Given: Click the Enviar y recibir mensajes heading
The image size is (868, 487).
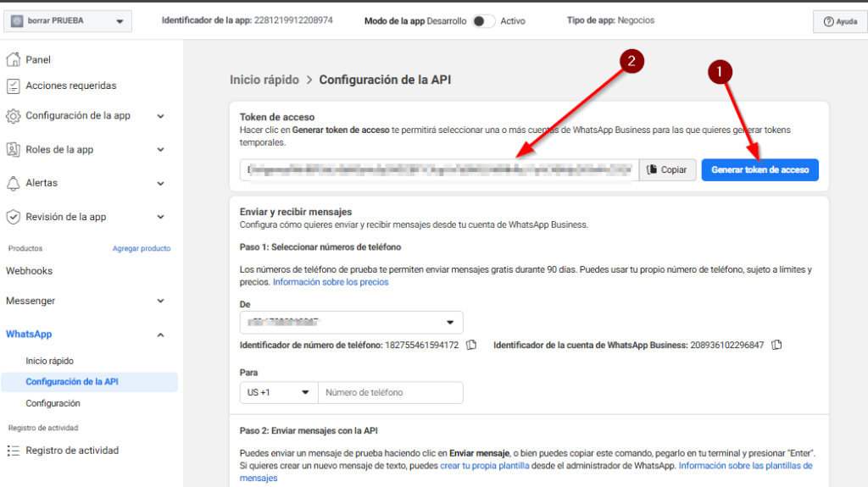Looking at the screenshot, I should pos(296,212).
